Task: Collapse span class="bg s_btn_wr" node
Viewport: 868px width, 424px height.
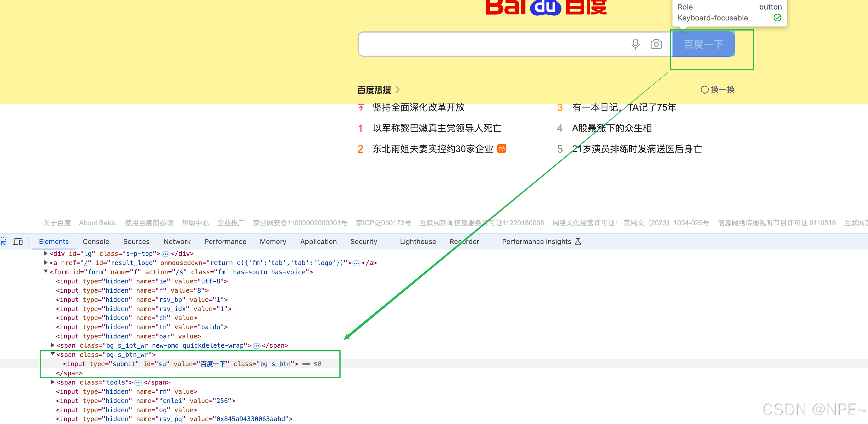Action: [52, 354]
